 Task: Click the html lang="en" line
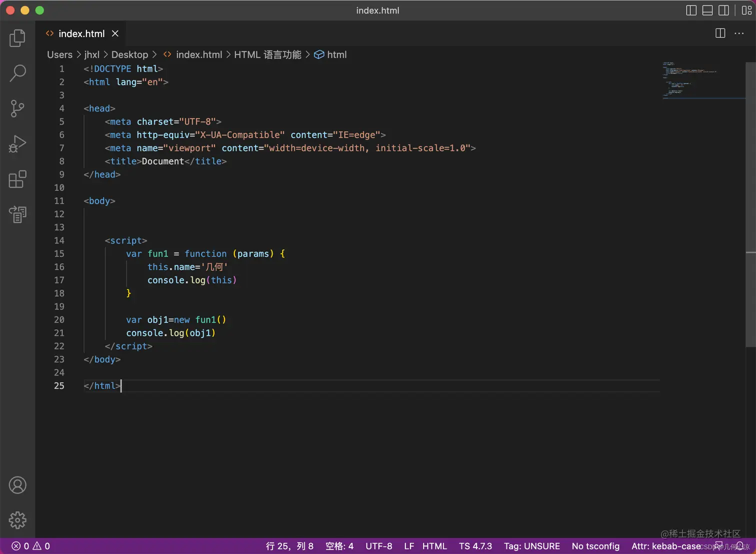(x=126, y=82)
